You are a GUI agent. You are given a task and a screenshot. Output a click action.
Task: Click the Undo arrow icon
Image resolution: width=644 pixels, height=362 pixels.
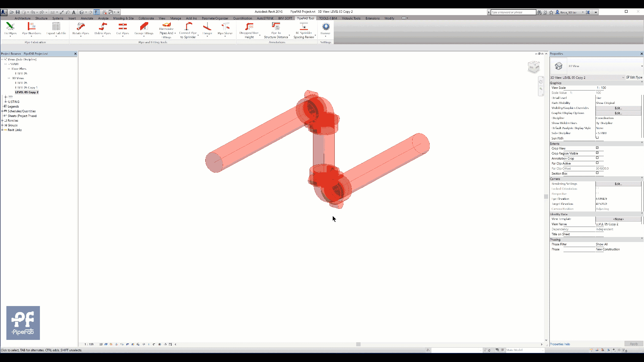click(33, 12)
